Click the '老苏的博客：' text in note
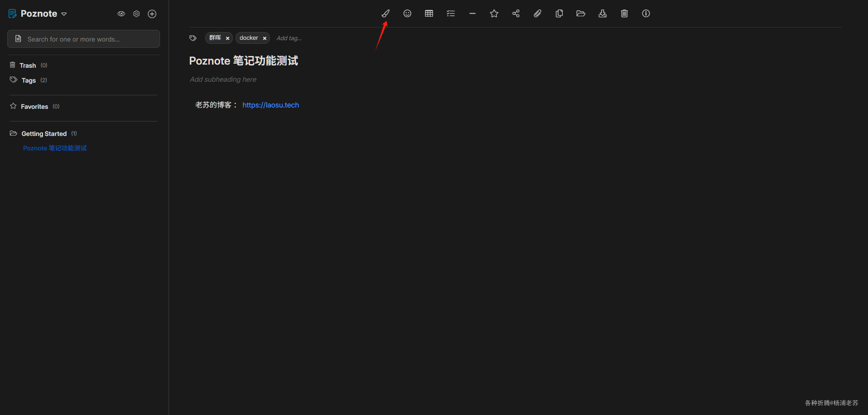Viewport: 868px width, 415px height. (216, 105)
